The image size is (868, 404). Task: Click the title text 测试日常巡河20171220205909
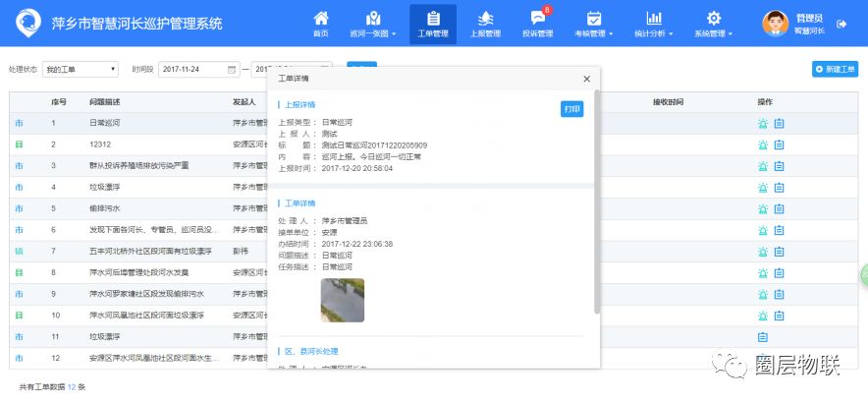coord(374,145)
